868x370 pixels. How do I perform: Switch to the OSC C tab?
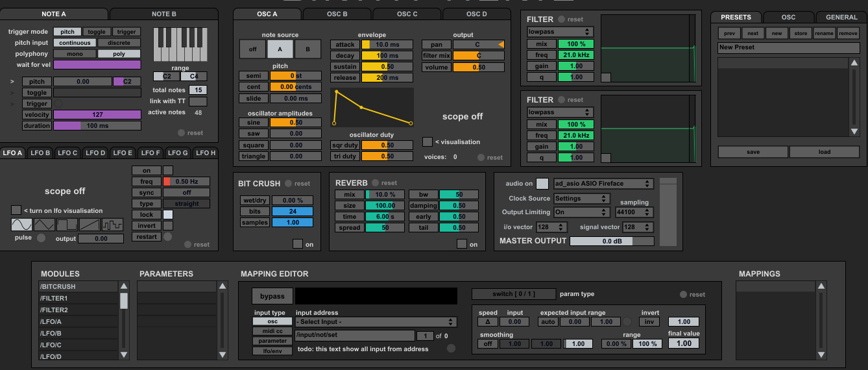(x=407, y=14)
